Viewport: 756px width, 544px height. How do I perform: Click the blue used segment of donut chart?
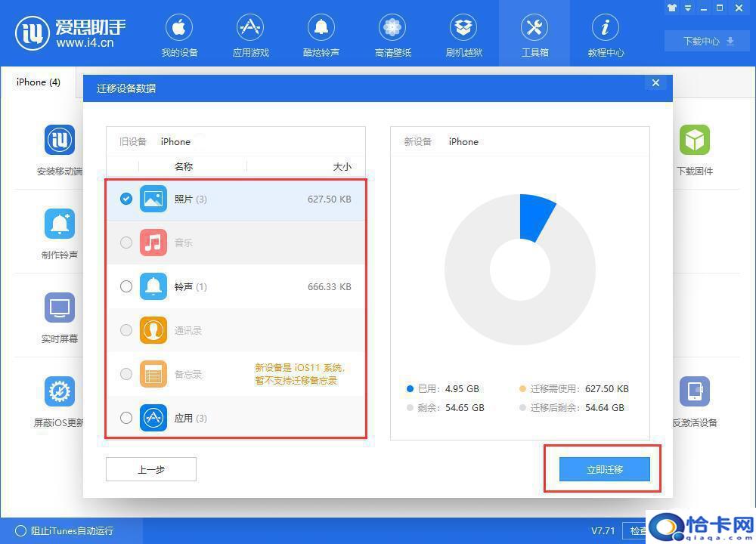pyautogui.click(x=536, y=217)
